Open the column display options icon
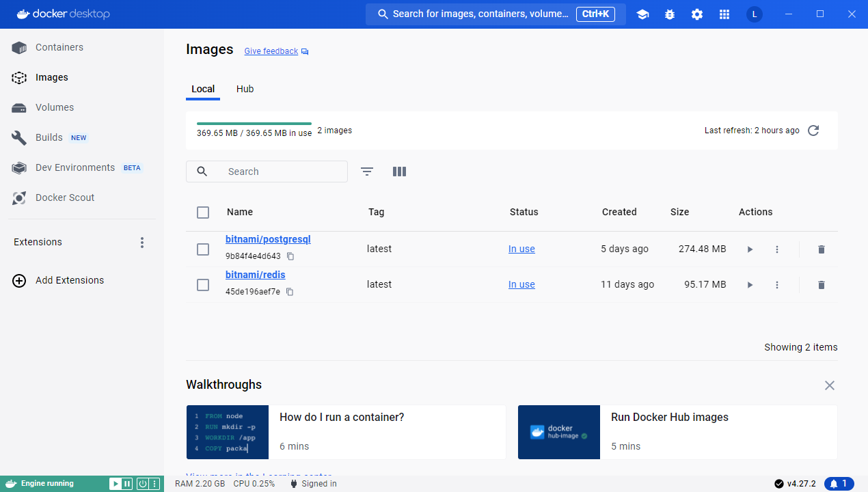This screenshot has height=492, width=868. tap(400, 172)
